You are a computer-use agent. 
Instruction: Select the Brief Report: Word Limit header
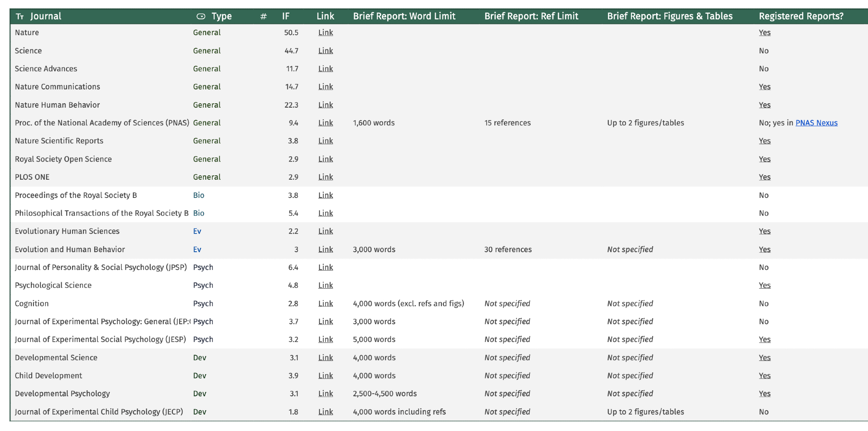pyautogui.click(x=404, y=16)
